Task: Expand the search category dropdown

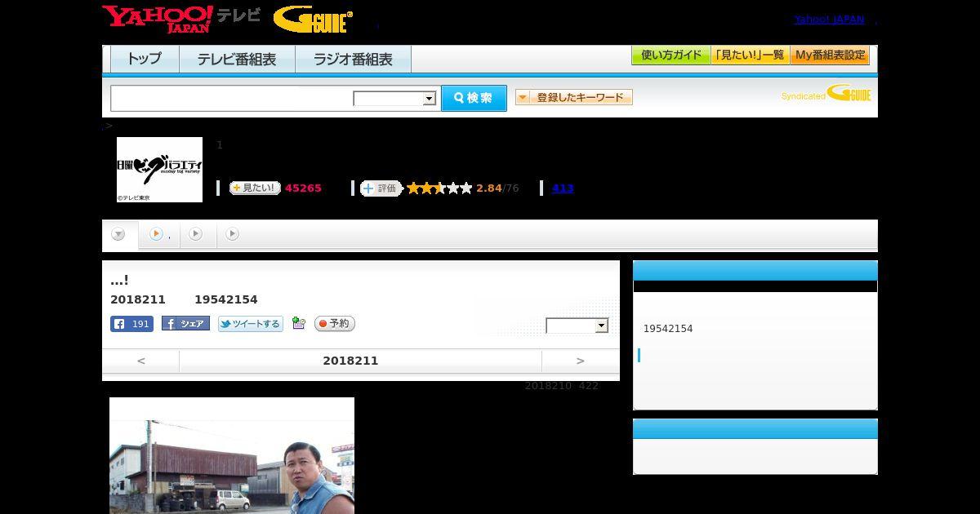Action: click(x=395, y=99)
